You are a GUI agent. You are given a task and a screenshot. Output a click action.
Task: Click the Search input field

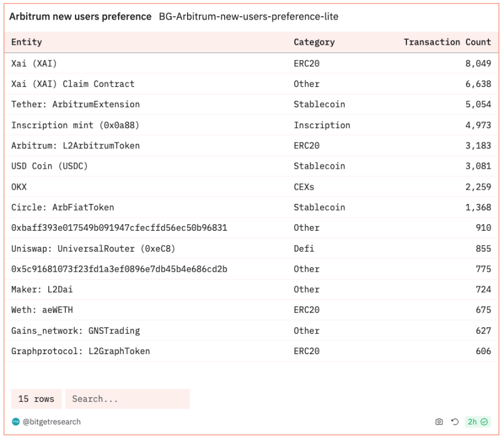click(127, 399)
